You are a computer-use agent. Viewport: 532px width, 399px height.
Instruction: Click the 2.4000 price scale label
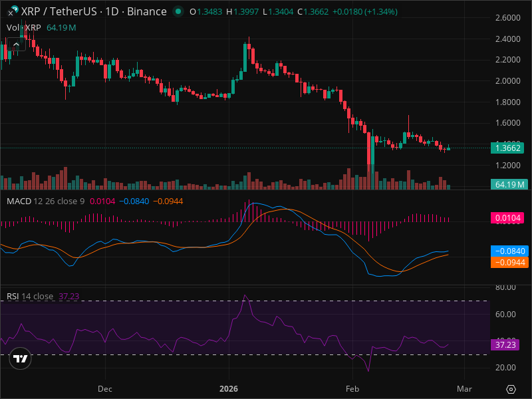507,39
